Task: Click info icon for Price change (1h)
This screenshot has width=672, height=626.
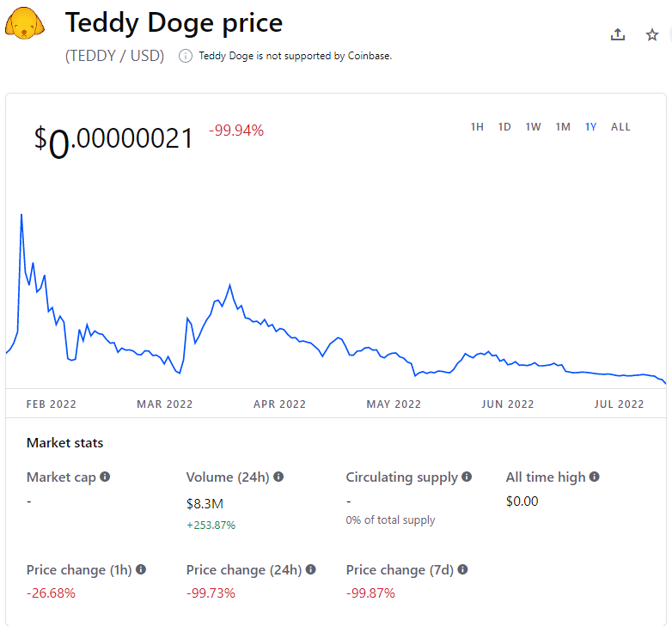Action: click(x=141, y=569)
